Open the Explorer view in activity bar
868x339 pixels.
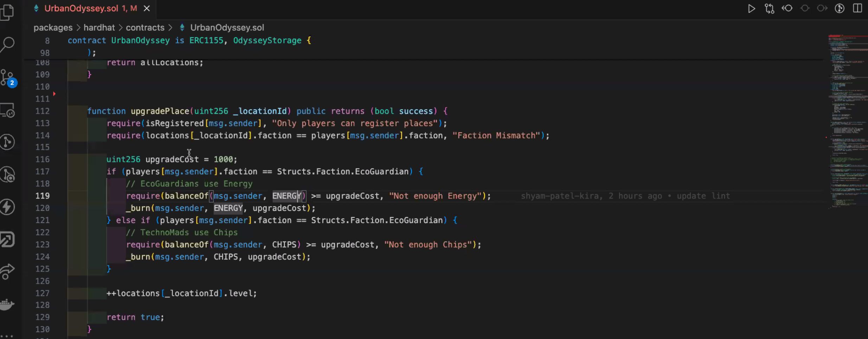pyautogui.click(x=8, y=12)
